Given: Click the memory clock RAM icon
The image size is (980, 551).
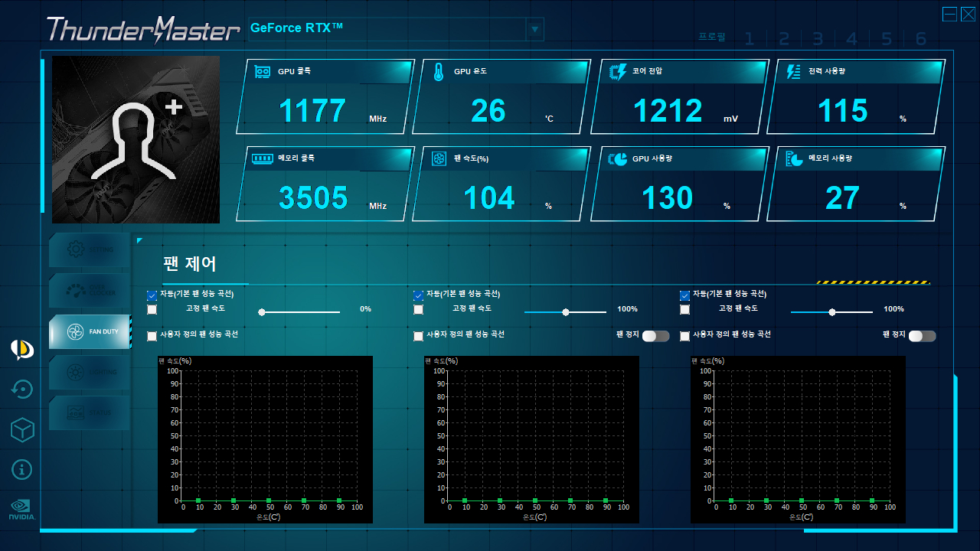Looking at the screenshot, I should pos(263,158).
